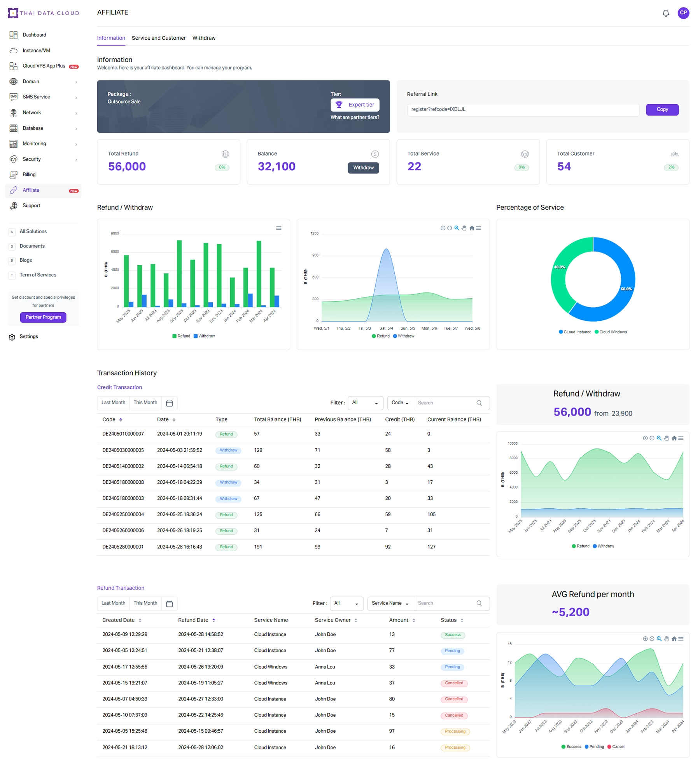Click the referral link input field
700x779 pixels.
tap(523, 110)
